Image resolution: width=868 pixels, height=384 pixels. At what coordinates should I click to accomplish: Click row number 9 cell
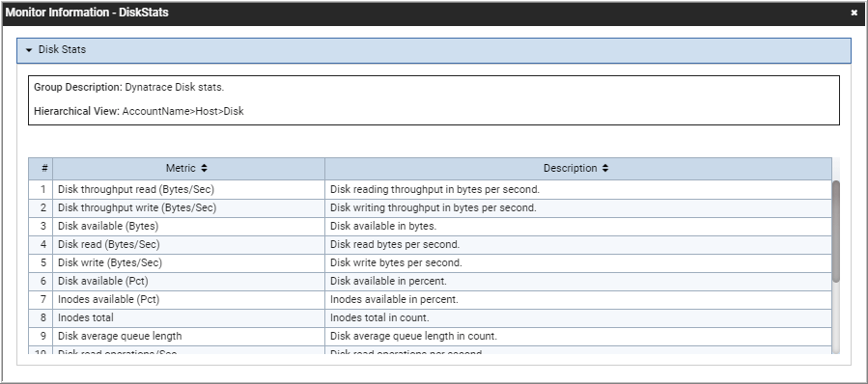click(41, 336)
